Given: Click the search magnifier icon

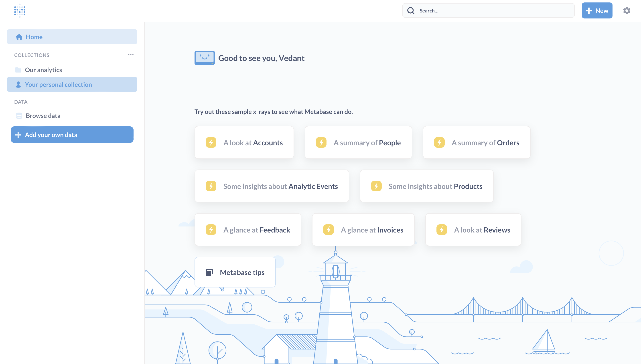Looking at the screenshot, I should click(411, 11).
